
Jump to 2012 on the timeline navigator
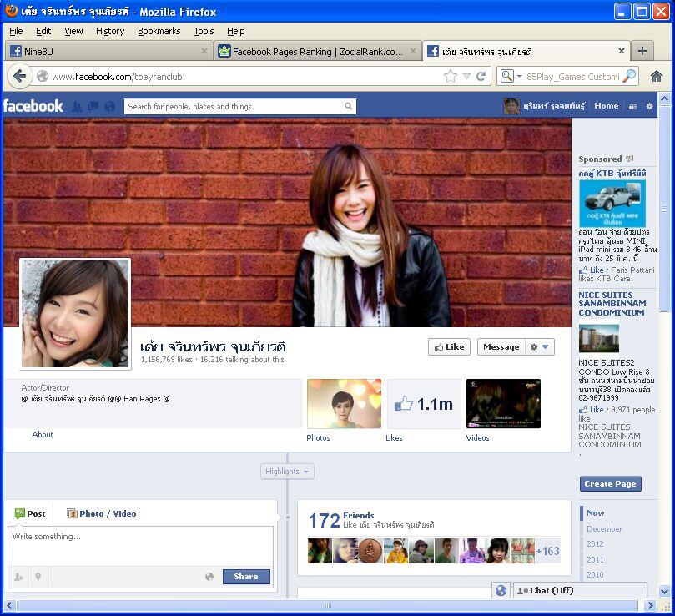click(x=595, y=544)
